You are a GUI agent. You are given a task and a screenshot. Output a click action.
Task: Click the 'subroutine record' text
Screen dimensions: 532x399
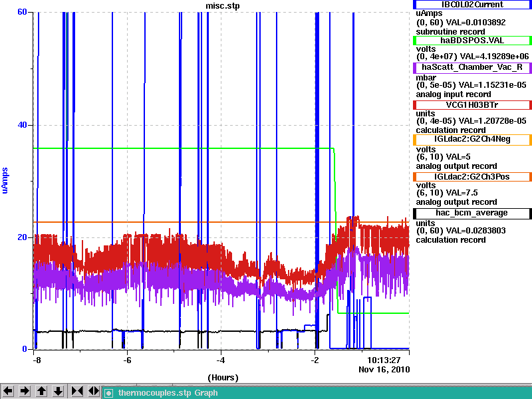451,32
